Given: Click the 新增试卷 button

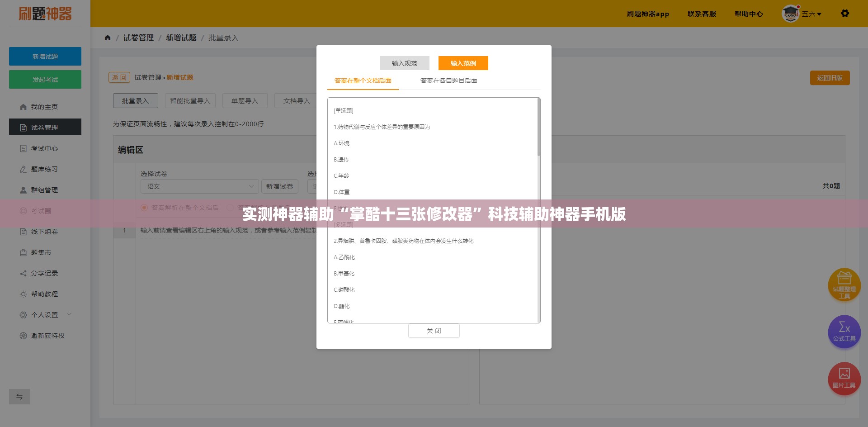Looking at the screenshot, I should pos(280,186).
